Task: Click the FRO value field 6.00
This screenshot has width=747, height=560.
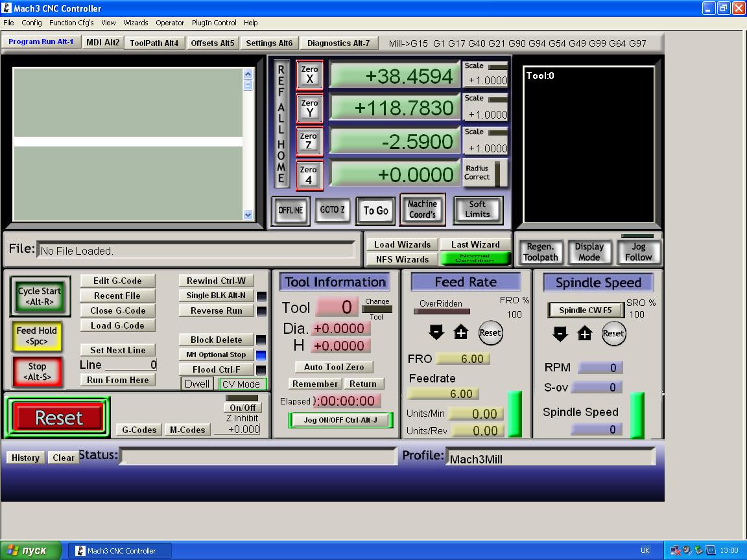Action: pos(462,358)
